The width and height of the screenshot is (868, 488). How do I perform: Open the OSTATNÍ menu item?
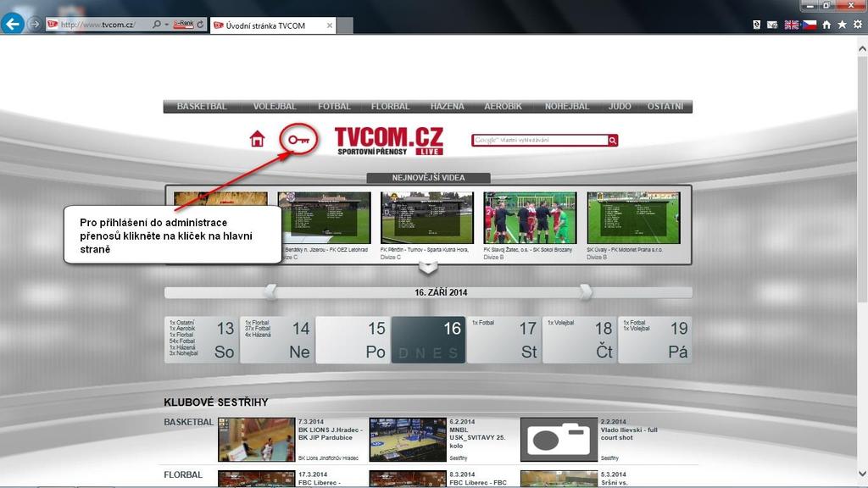point(665,106)
